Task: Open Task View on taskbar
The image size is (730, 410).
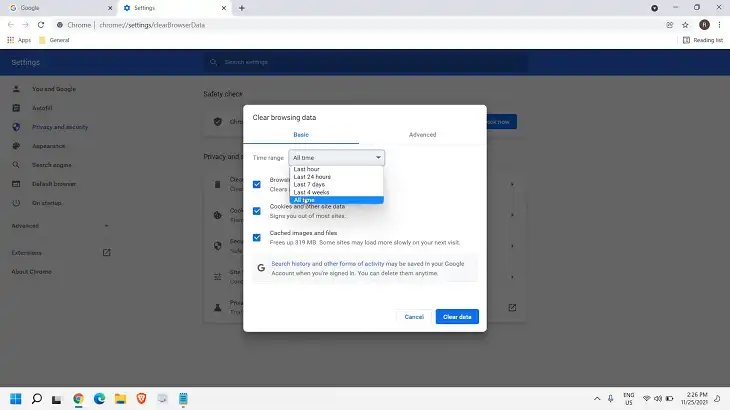Action: [57, 399]
